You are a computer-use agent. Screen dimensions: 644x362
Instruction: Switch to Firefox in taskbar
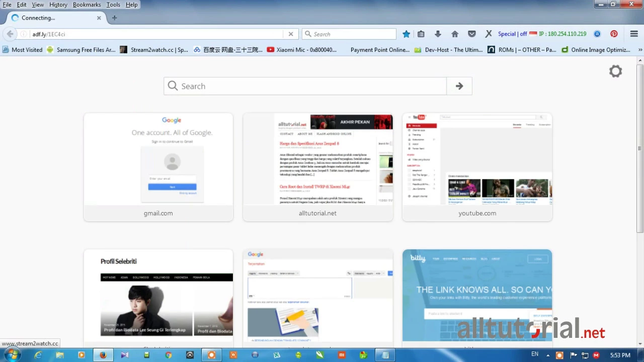pos(103,355)
